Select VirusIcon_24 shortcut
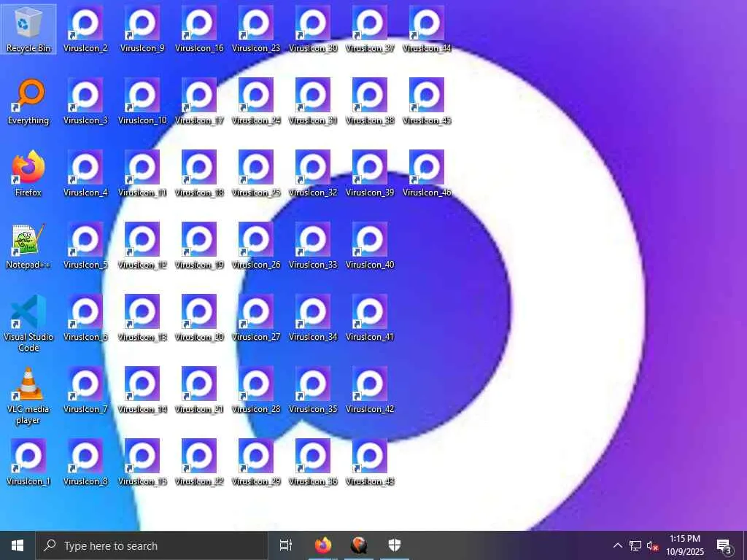This screenshot has width=747, height=560. coord(256,101)
